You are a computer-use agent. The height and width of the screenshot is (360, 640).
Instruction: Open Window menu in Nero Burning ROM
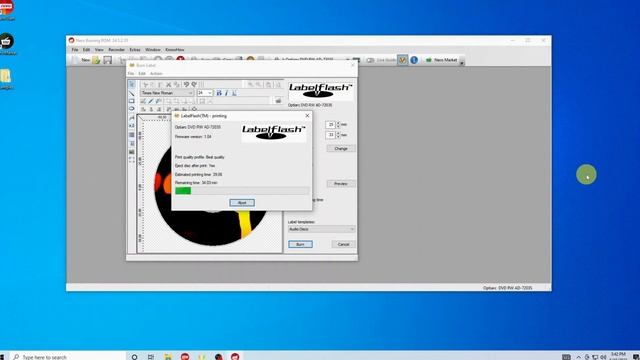tap(153, 50)
